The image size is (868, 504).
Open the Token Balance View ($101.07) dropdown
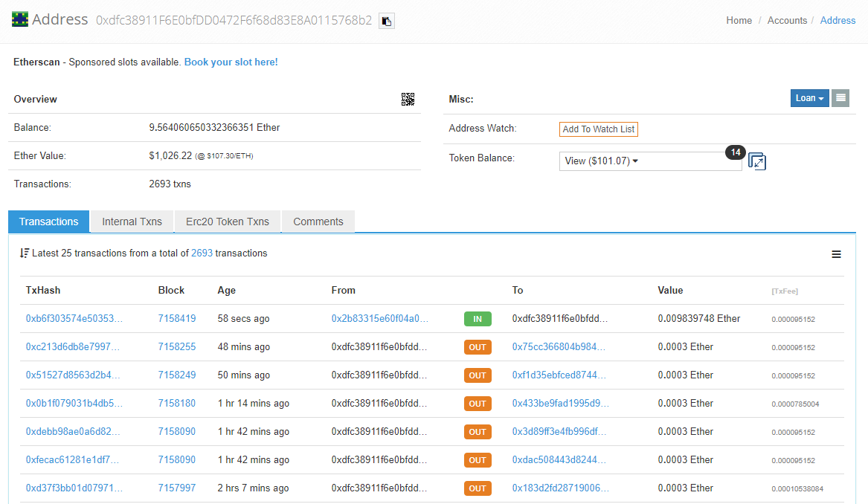coord(650,161)
